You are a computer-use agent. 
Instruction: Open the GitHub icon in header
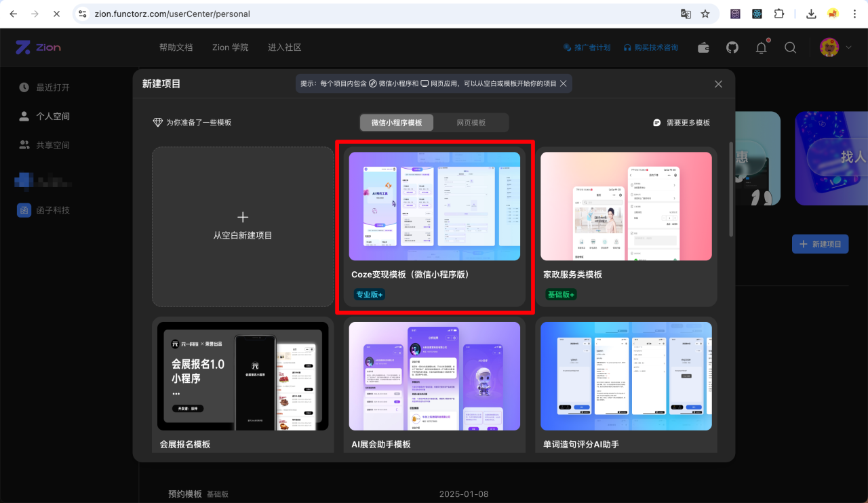[x=732, y=47]
